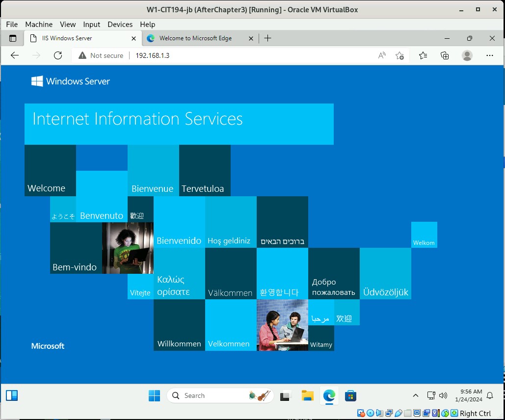Click the Tervetuloa tile
This screenshot has height=420, width=505.
click(x=205, y=170)
